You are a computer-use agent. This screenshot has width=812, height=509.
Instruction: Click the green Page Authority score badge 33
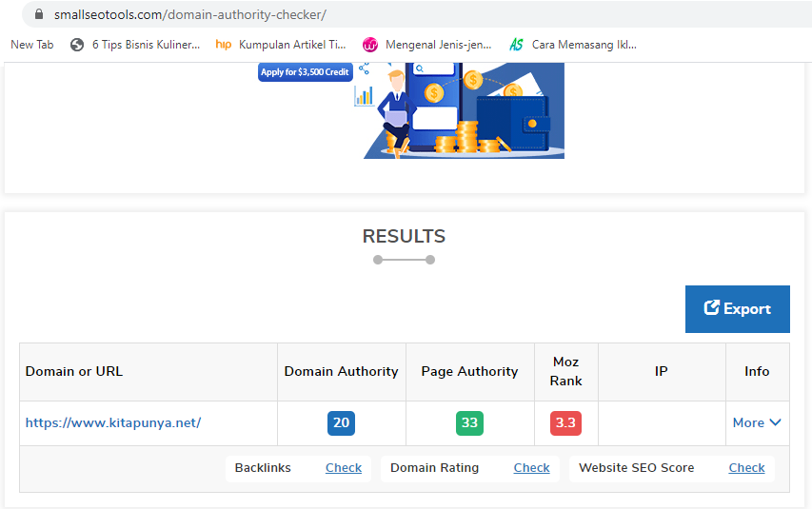pyautogui.click(x=469, y=422)
